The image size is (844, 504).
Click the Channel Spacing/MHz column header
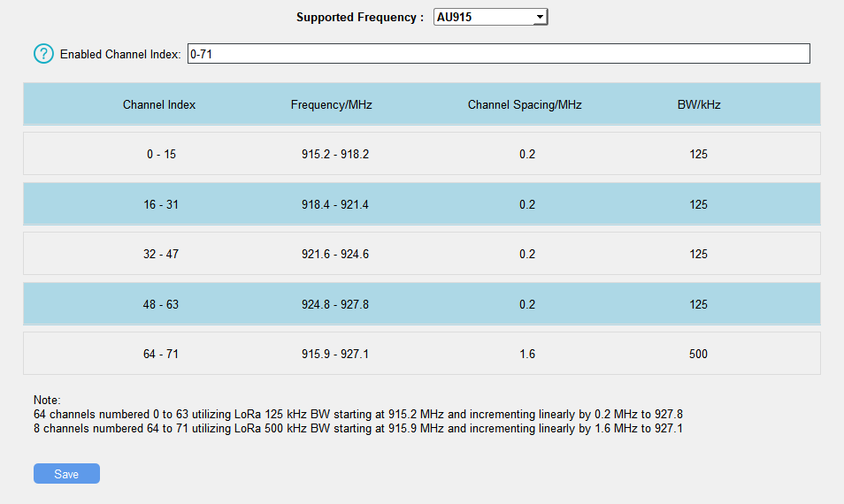tap(525, 104)
